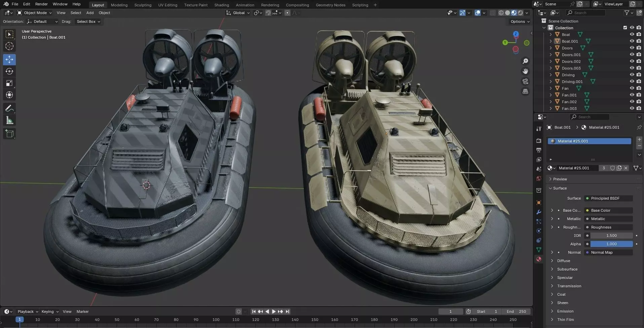644x328 pixels.
Task: Activate the Move tool
Action: point(9,59)
